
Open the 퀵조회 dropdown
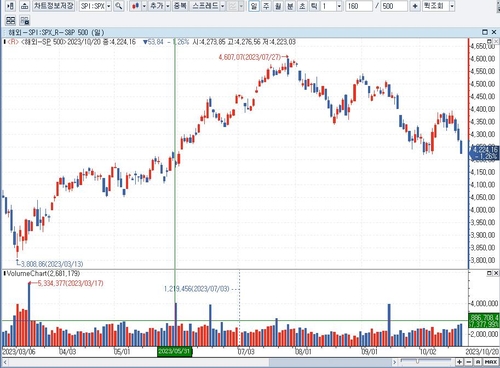click(x=452, y=6)
